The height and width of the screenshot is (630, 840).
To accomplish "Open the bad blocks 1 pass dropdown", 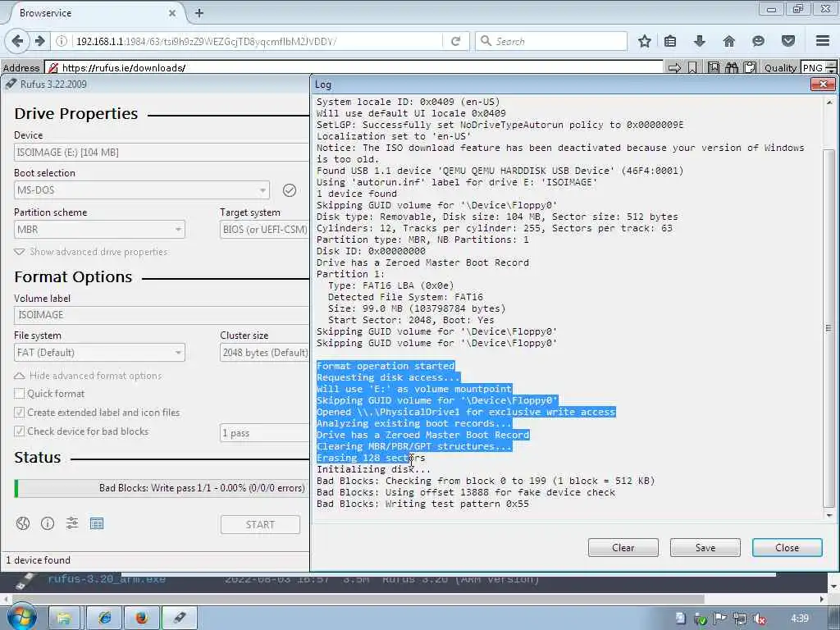I will (265, 433).
